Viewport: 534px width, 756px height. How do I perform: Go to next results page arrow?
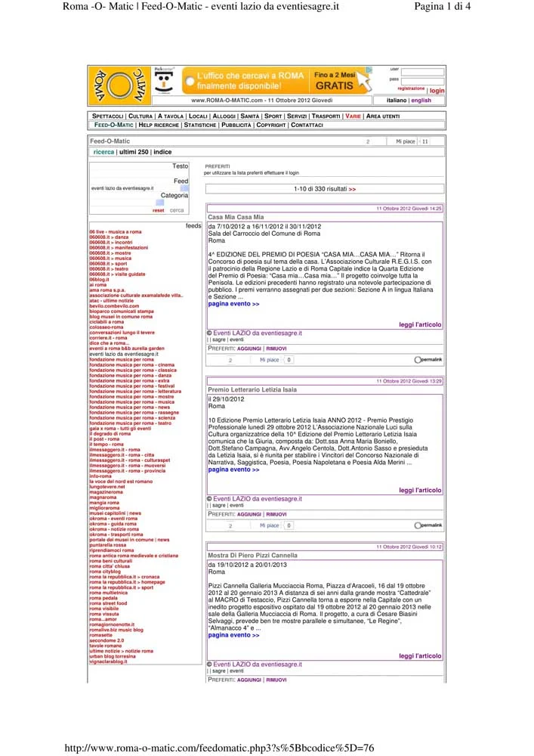coord(352,189)
